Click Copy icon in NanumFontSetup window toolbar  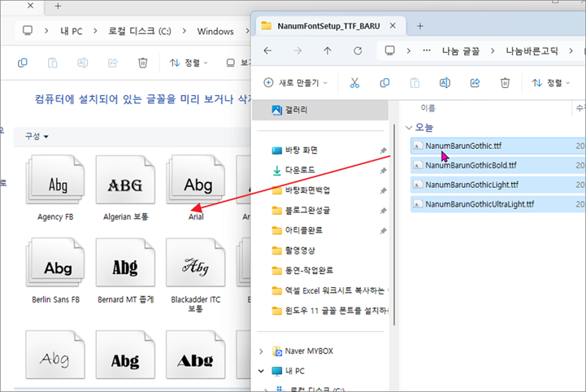tap(384, 83)
